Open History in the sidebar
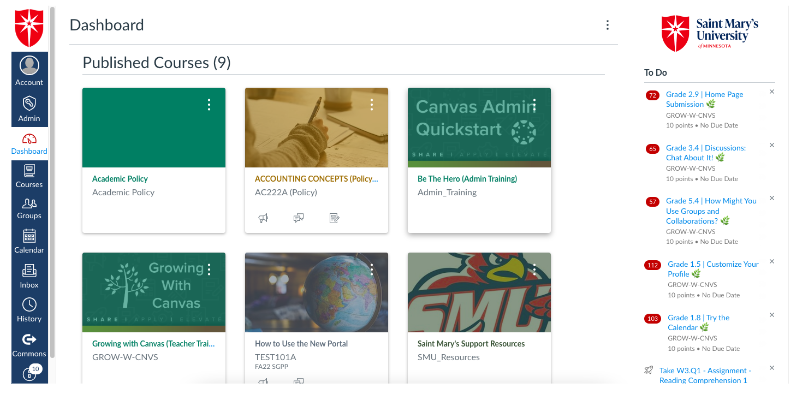Screen dimensions: 799x410 pos(29,310)
